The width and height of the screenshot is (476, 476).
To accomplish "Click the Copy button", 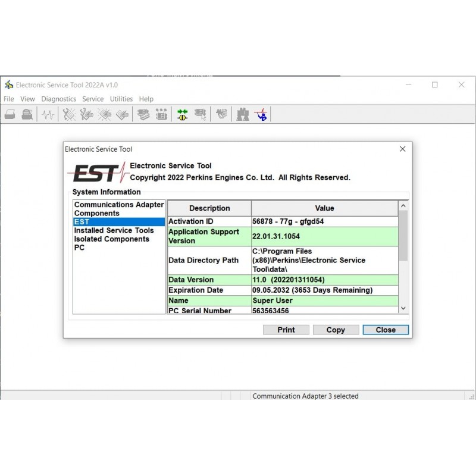I will [x=336, y=330].
